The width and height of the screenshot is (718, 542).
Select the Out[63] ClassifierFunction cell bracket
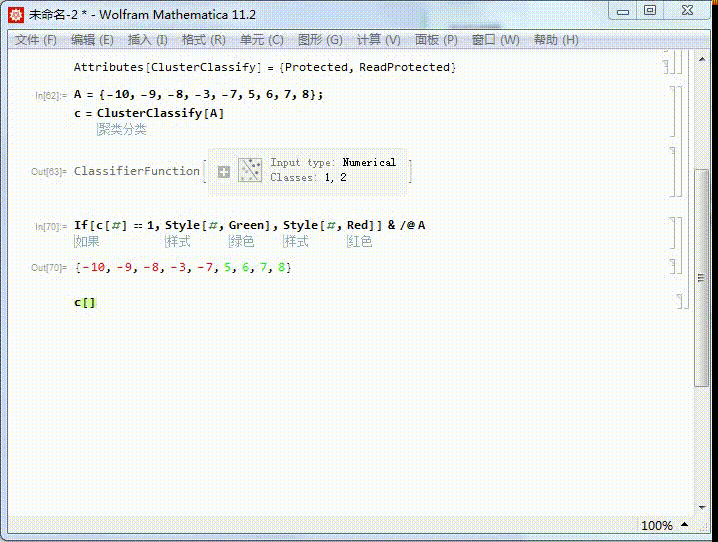pos(673,172)
